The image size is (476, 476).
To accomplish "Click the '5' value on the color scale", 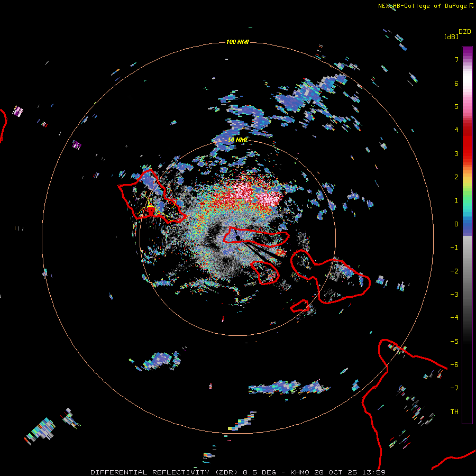I will pos(456,106).
